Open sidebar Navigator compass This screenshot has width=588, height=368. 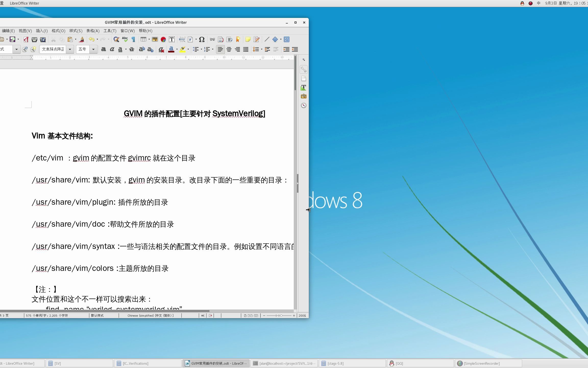click(303, 105)
